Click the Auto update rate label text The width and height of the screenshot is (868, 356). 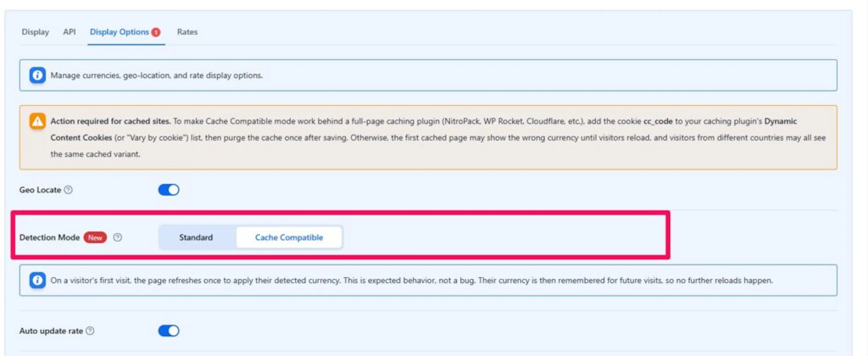(51, 331)
